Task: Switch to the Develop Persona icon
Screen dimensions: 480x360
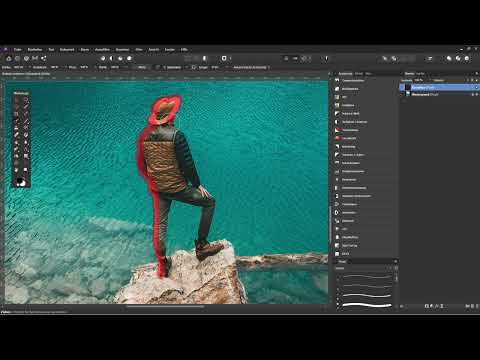Action: tap(26, 58)
